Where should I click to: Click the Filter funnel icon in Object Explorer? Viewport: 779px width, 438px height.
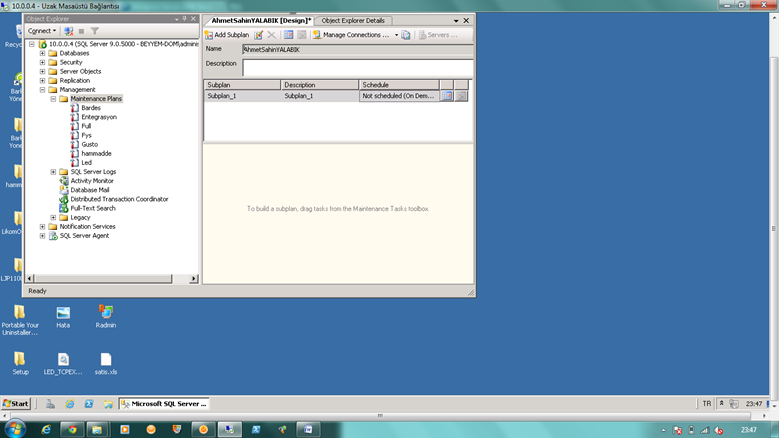(94, 31)
